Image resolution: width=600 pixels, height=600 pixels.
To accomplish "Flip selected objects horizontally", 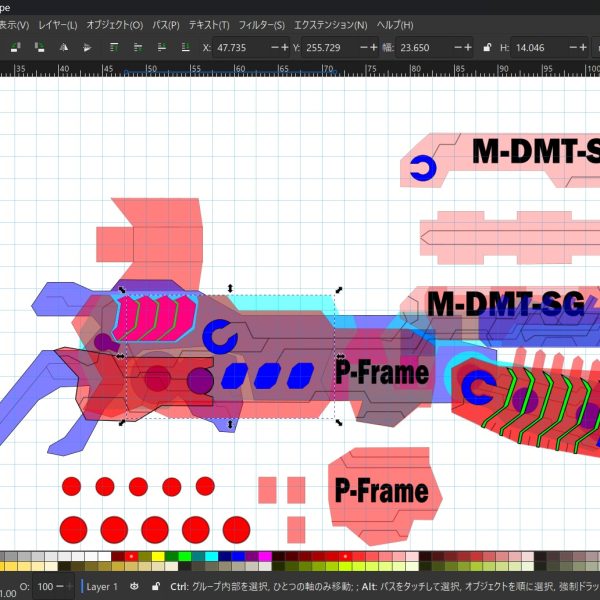I will tap(64, 47).
